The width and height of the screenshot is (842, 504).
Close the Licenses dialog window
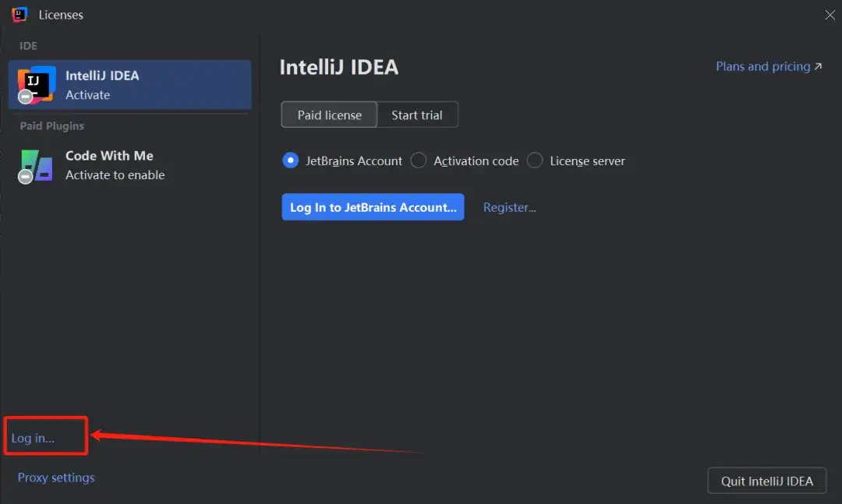[830, 15]
